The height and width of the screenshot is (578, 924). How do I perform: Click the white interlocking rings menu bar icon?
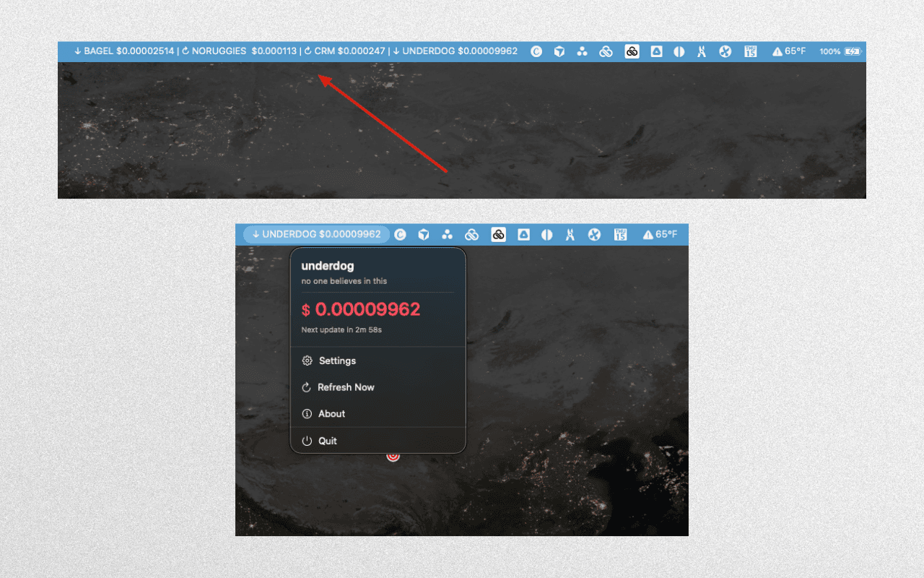606,51
